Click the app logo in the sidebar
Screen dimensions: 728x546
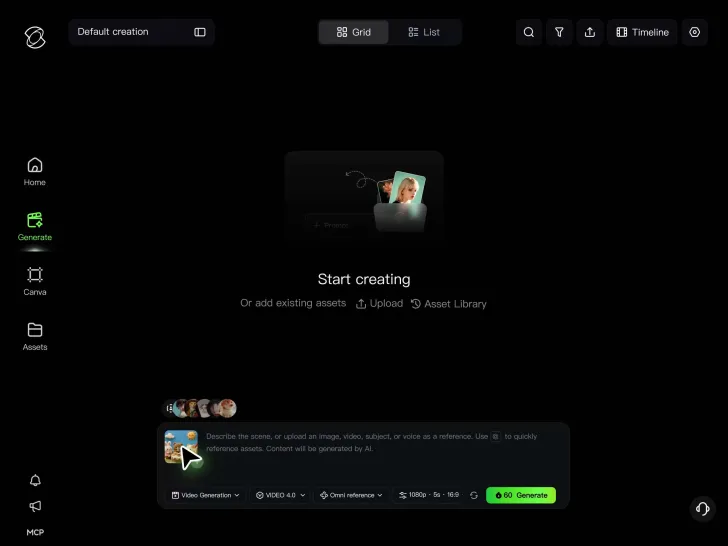point(35,37)
